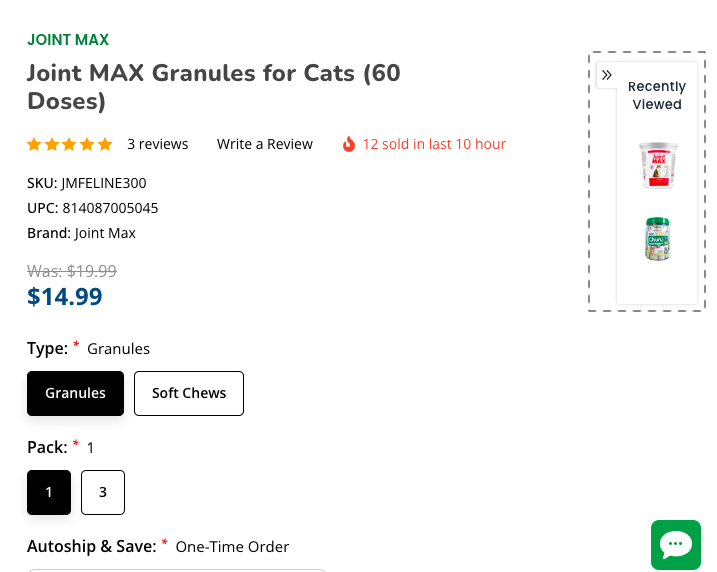Click Write a Review

click(265, 144)
